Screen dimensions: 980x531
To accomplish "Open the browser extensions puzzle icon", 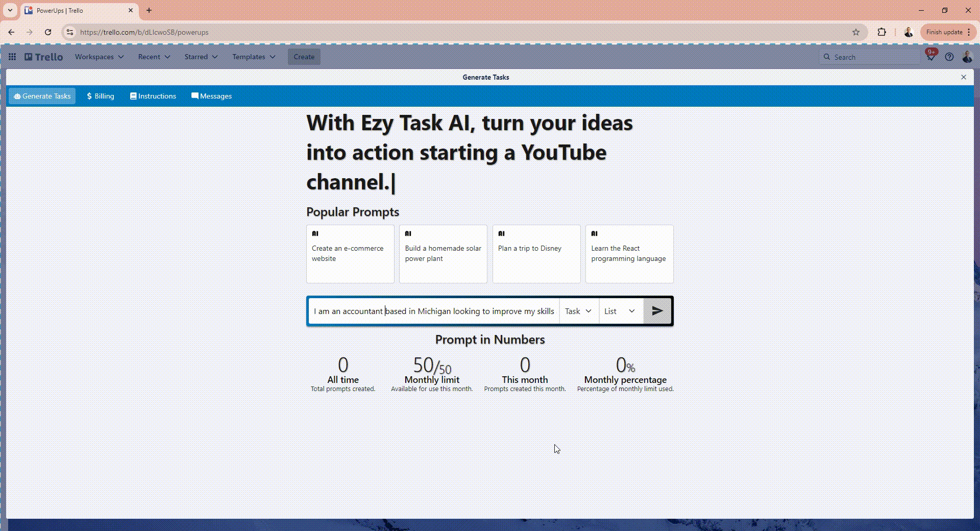I will [x=881, y=32].
